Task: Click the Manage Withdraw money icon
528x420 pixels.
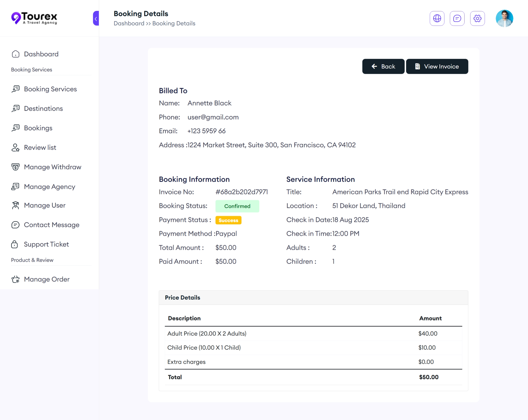Action: (15, 167)
